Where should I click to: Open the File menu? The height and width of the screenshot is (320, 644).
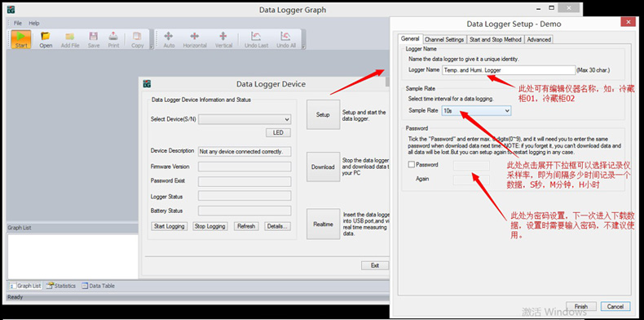tap(18, 23)
